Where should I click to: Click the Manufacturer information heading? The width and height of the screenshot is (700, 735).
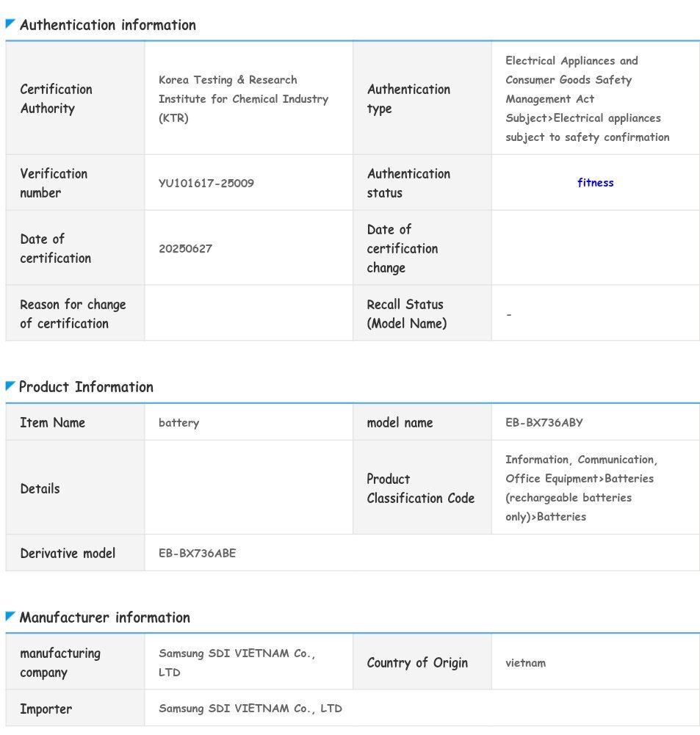point(105,618)
